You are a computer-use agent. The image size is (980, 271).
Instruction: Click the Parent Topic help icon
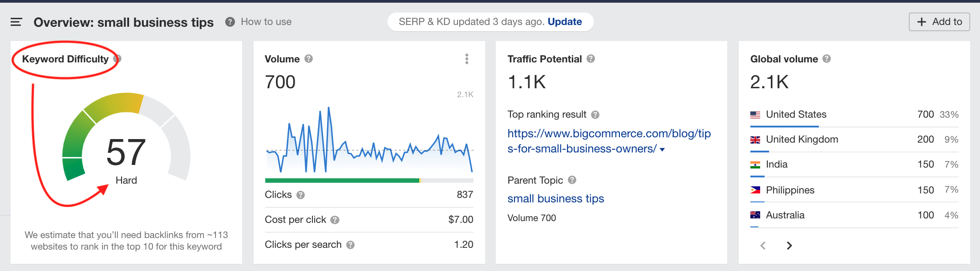click(572, 180)
